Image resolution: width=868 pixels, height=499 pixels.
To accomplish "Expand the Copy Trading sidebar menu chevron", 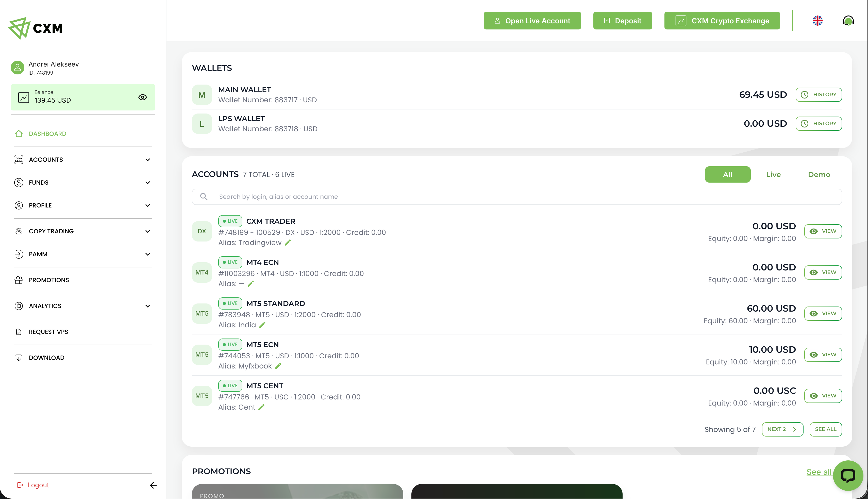I will coord(148,231).
